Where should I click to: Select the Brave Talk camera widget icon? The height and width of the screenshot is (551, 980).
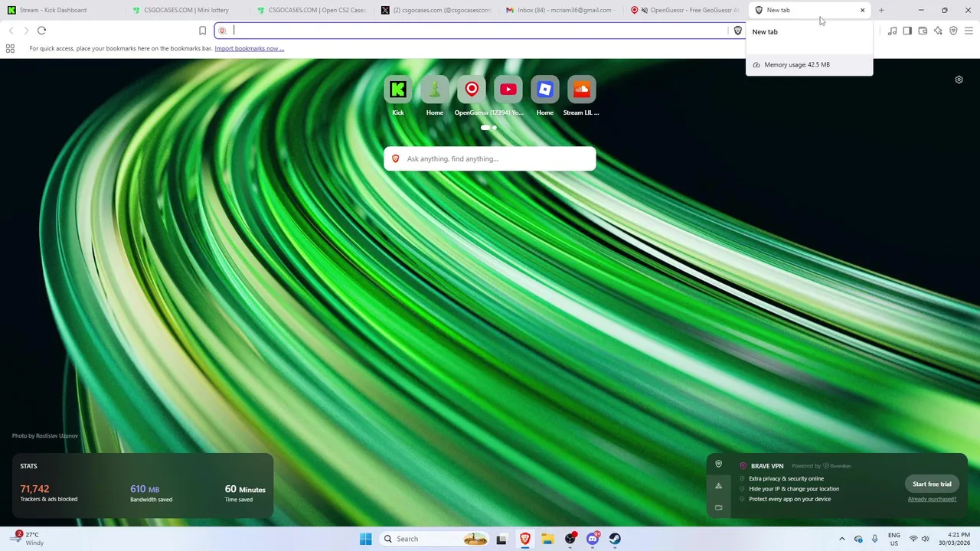(718, 507)
